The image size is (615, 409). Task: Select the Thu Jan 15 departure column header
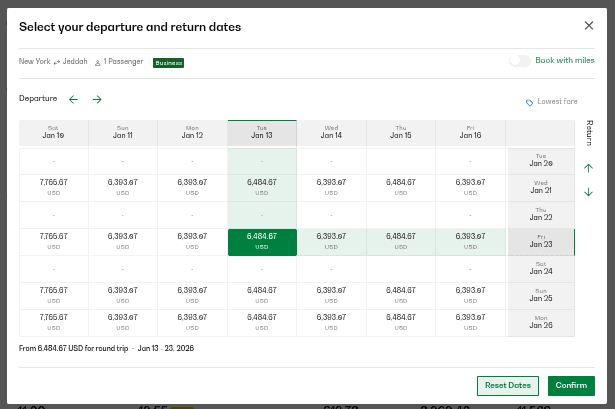pos(400,133)
